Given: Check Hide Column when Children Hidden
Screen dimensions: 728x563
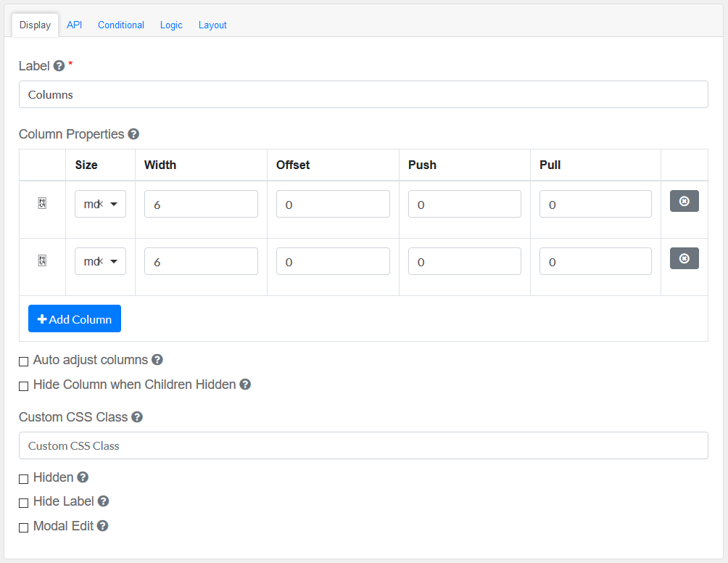Looking at the screenshot, I should pyautogui.click(x=24, y=386).
